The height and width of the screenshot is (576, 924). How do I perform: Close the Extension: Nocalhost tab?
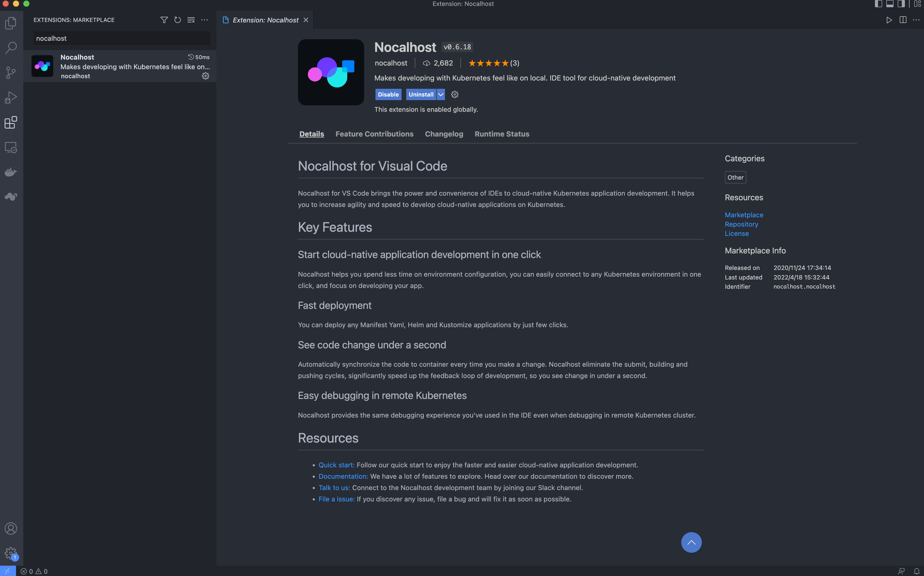click(x=306, y=20)
